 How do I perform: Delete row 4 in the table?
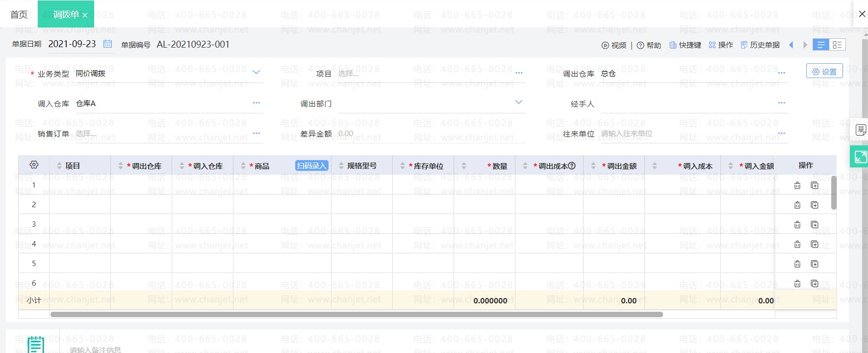(x=797, y=244)
